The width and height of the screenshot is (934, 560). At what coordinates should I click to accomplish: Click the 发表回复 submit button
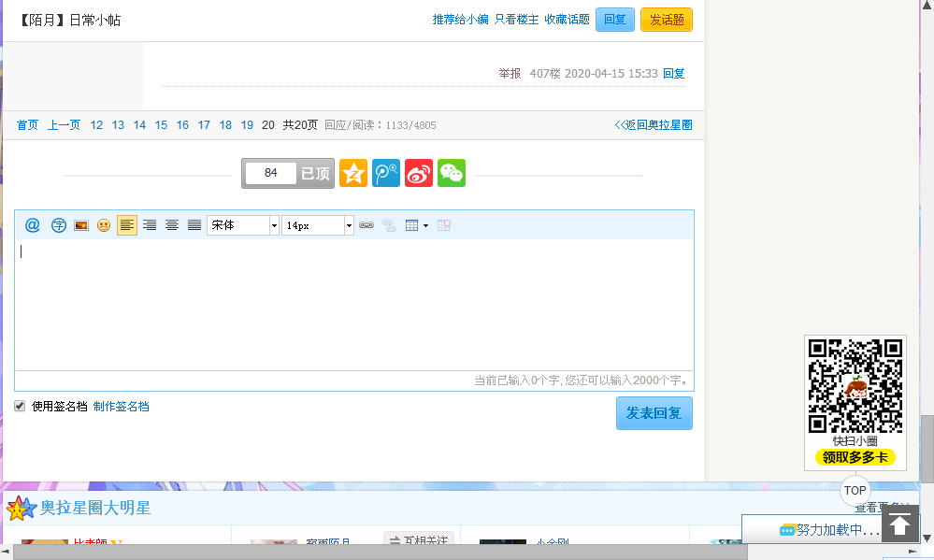pyautogui.click(x=654, y=413)
